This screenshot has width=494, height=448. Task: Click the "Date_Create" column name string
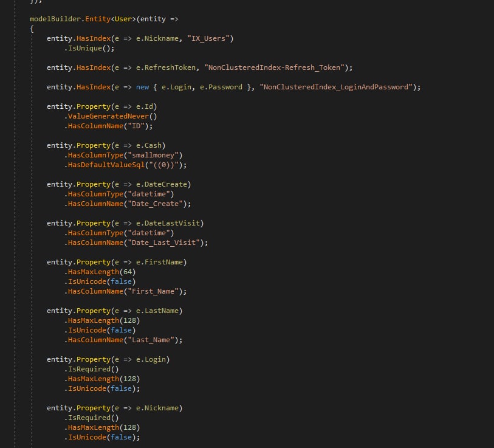point(155,204)
